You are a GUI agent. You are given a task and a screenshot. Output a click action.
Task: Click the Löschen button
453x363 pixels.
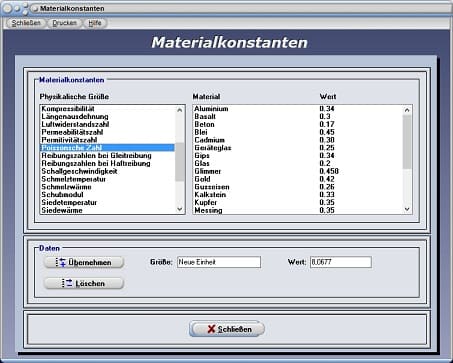click(x=84, y=283)
